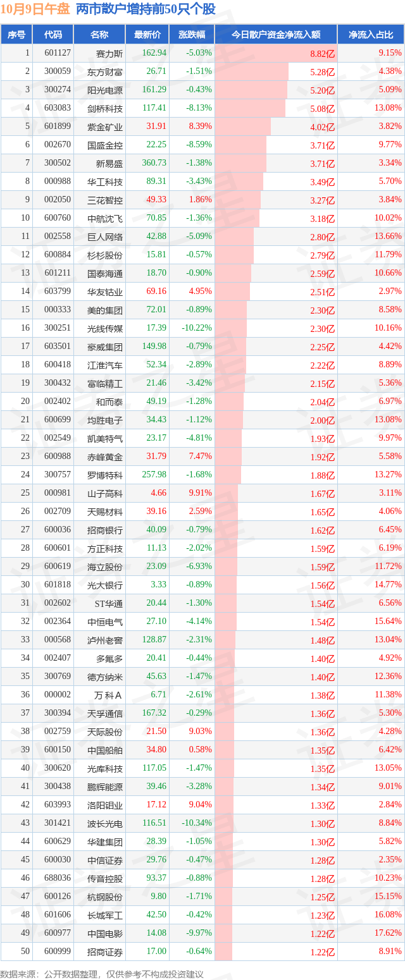This screenshot has height=980, width=405.
Task: Select stock name 富临精工
Action: (105, 383)
